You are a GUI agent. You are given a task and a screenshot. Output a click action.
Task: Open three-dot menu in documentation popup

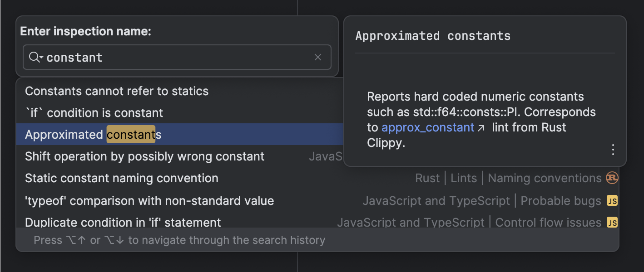click(x=613, y=149)
